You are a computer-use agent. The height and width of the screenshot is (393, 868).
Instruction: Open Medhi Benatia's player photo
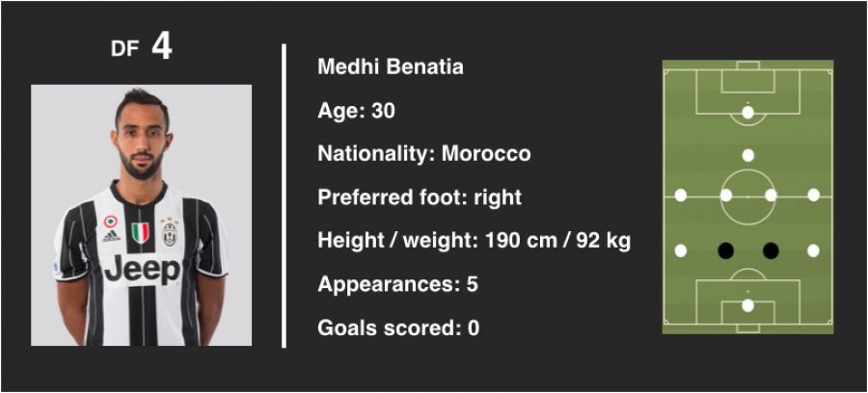[142, 215]
